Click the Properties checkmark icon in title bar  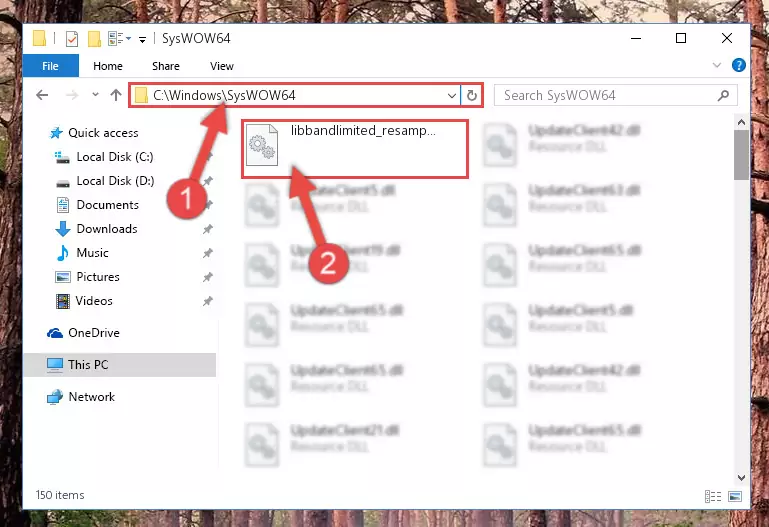[x=72, y=38]
